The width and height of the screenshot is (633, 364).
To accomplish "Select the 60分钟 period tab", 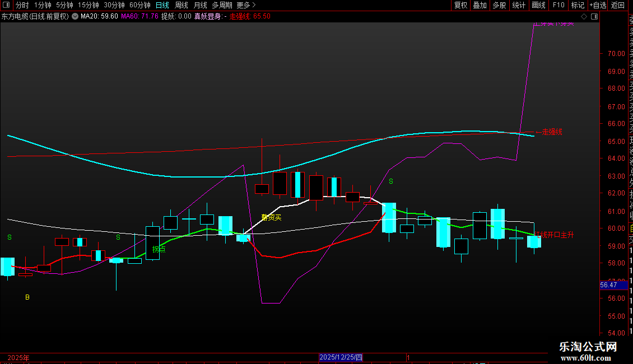I will [139, 5].
